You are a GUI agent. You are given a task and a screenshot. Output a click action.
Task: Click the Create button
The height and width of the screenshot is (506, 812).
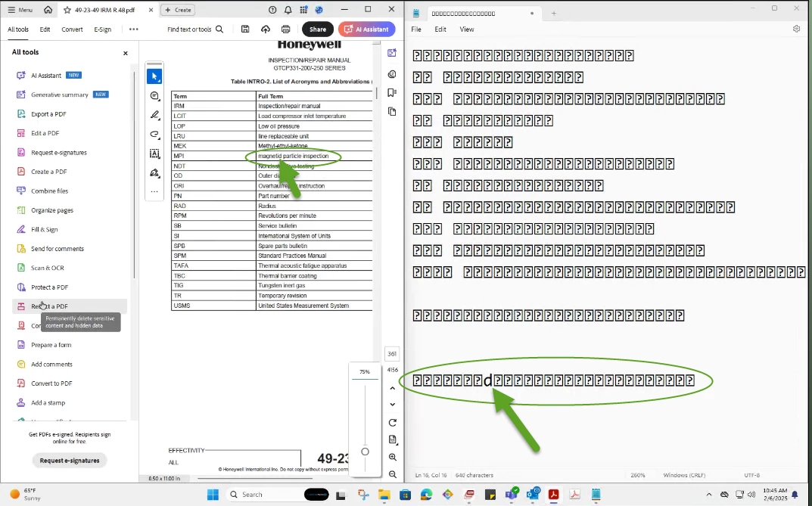[178, 10]
